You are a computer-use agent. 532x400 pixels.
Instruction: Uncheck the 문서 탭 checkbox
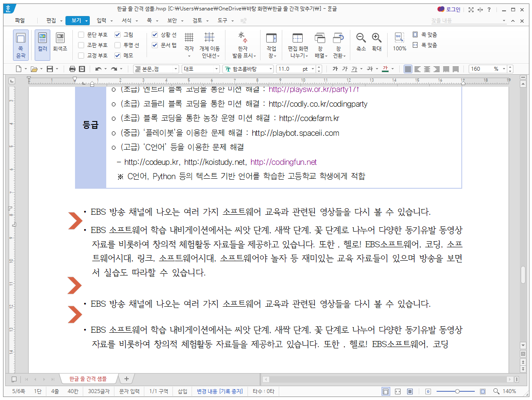[155, 45]
